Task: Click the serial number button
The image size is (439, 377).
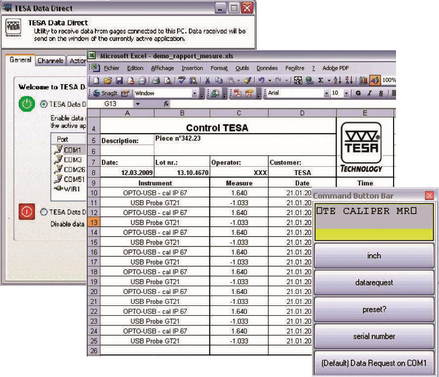Action: click(x=374, y=336)
